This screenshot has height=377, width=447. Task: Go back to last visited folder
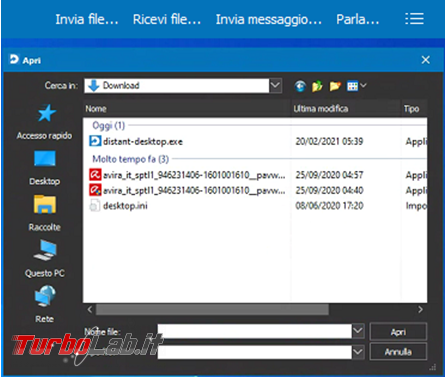[x=300, y=86]
